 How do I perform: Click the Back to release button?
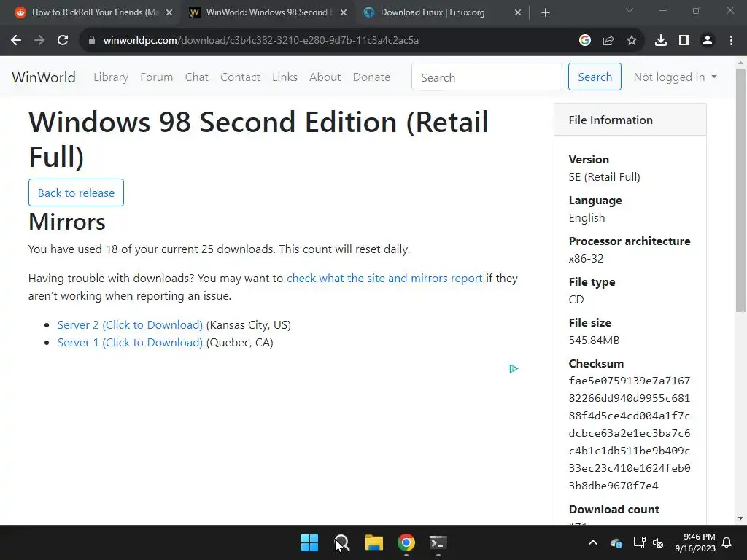(76, 192)
